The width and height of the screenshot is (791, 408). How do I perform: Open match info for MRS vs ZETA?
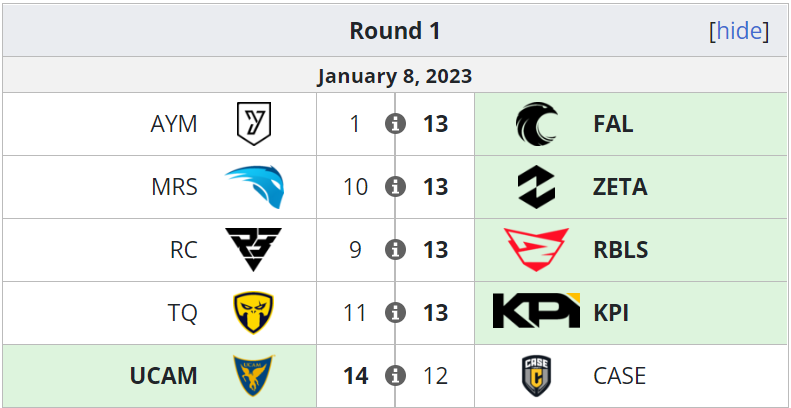(396, 187)
